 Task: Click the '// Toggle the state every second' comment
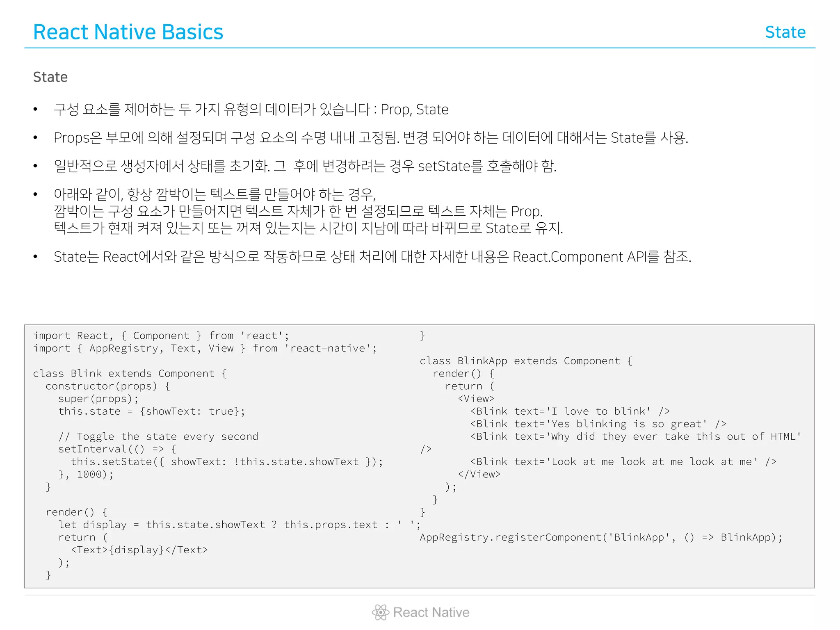click(158, 437)
